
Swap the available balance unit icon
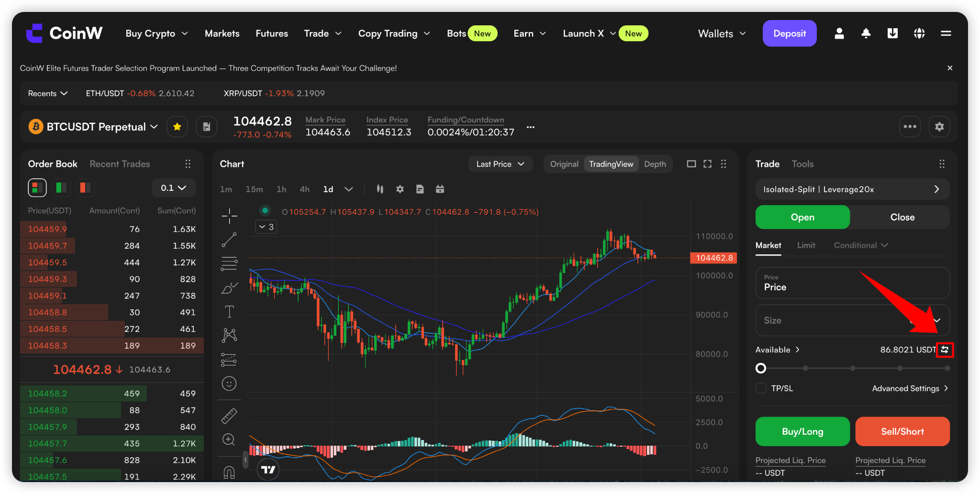pos(945,350)
